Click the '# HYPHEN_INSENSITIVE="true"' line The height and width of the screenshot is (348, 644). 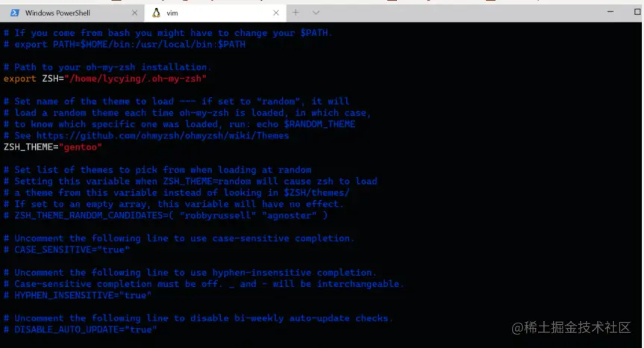tap(78, 296)
